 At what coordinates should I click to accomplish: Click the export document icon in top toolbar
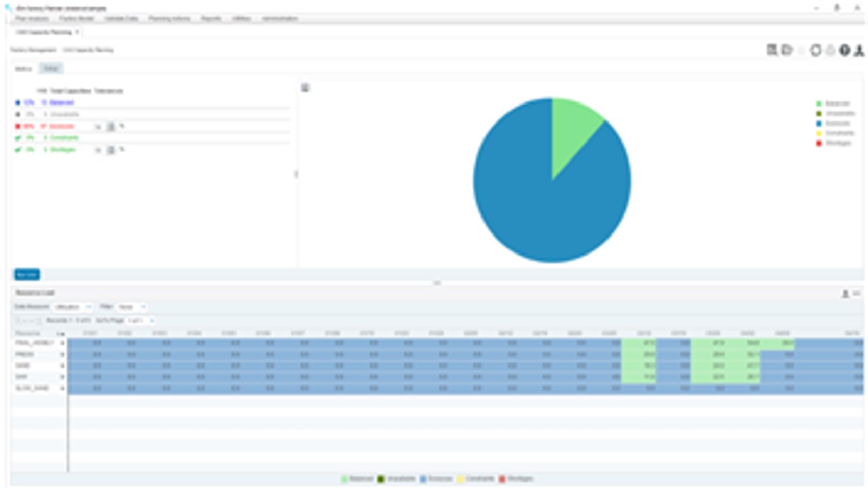787,50
